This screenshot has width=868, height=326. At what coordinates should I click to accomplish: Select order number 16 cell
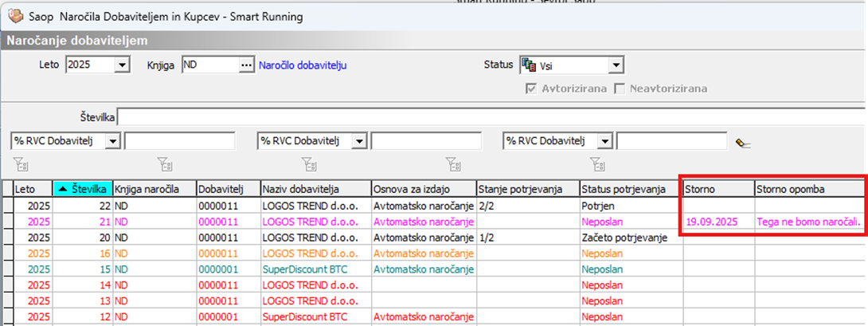pos(83,253)
